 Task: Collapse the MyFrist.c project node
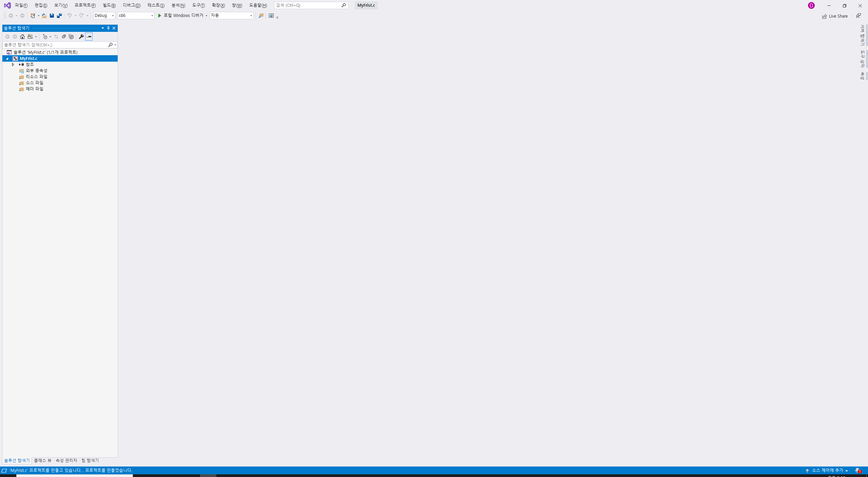click(x=7, y=59)
